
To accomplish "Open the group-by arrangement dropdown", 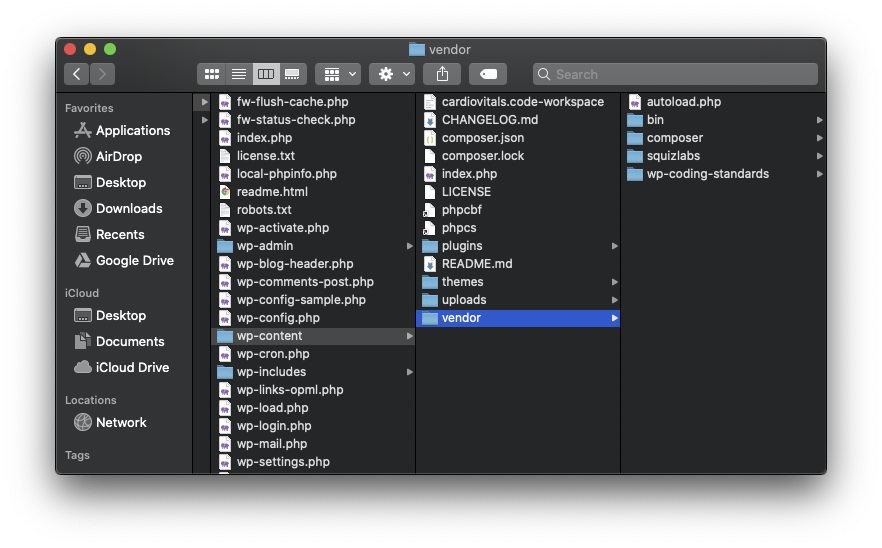I will pos(338,74).
